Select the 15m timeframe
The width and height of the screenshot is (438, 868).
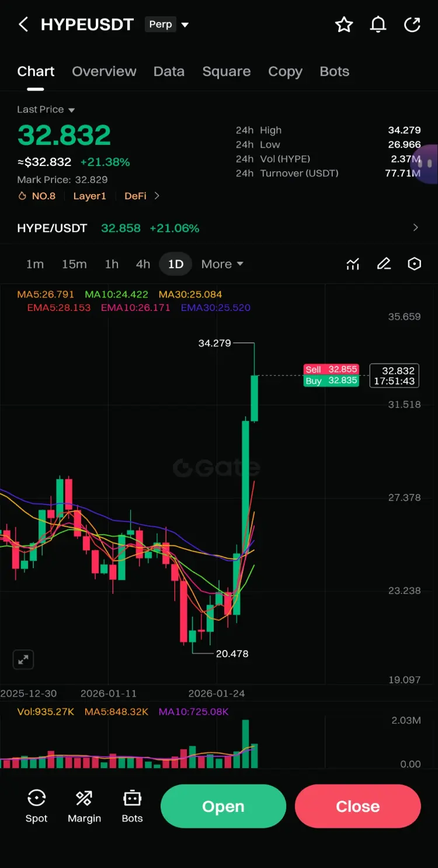[74, 264]
